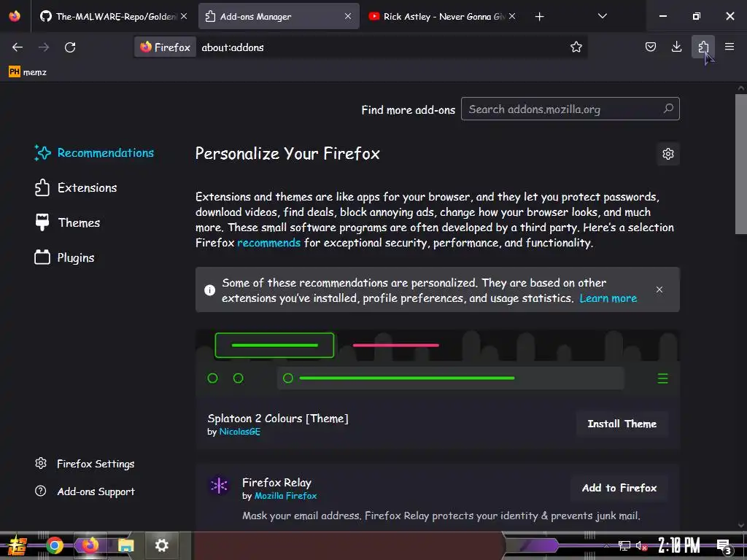Open the Firefox hamburger application menu
Image resolution: width=747 pixels, height=560 pixels.
tap(729, 47)
